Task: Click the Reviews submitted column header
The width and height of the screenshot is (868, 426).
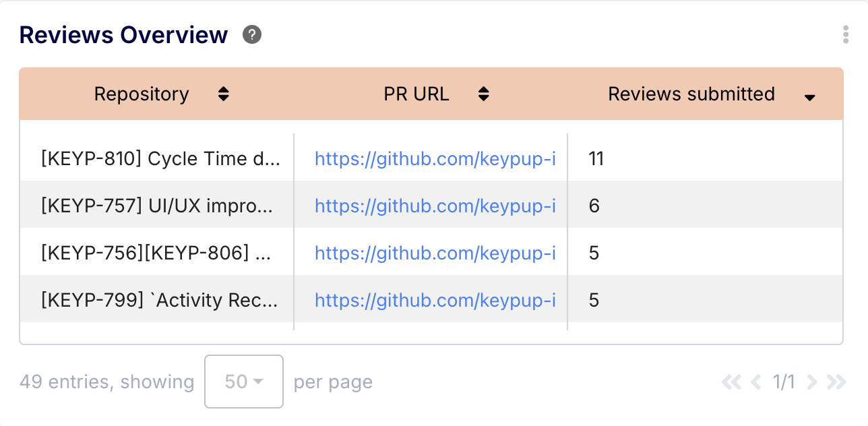Action: [691, 94]
